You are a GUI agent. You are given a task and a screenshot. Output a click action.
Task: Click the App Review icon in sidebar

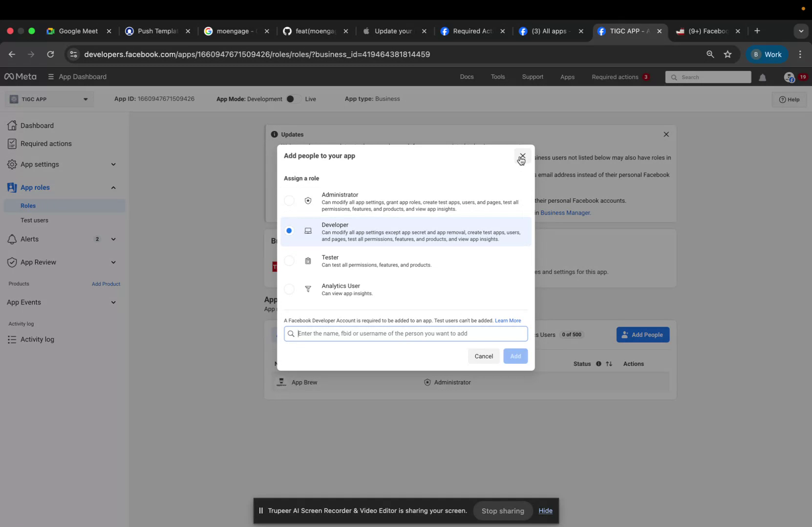pos(12,262)
